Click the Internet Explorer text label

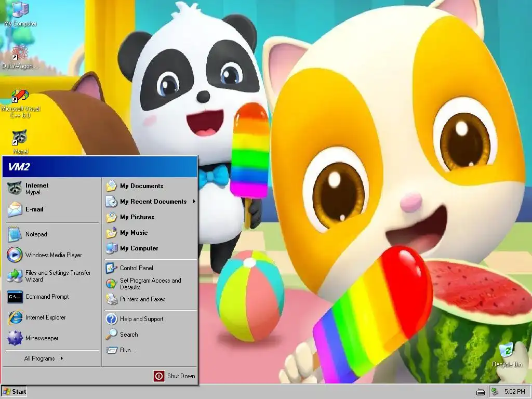tap(46, 317)
